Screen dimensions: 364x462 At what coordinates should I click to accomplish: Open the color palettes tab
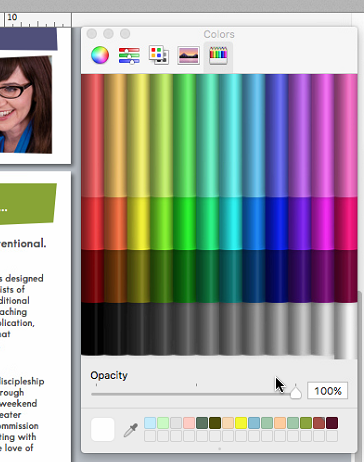click(159, 55)
